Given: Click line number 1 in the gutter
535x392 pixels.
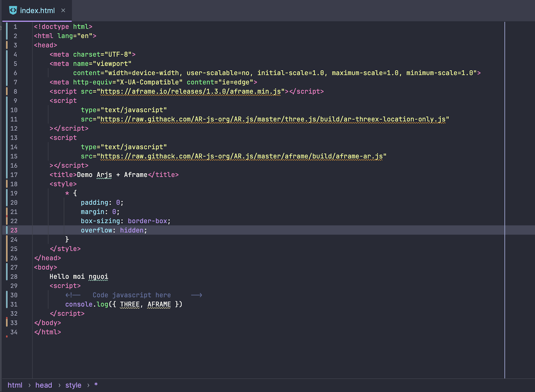Looking at the screenshot, I should [x=15, y=27].
